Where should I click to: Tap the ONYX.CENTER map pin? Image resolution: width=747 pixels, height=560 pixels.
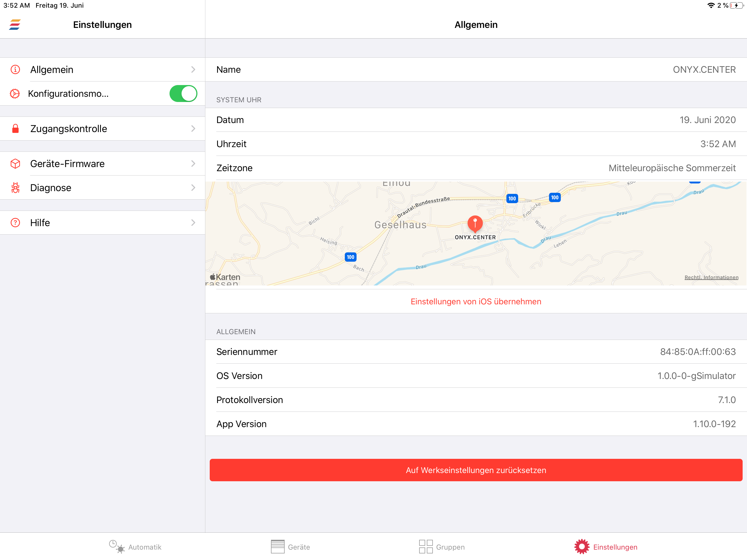(x=475, y=224)
